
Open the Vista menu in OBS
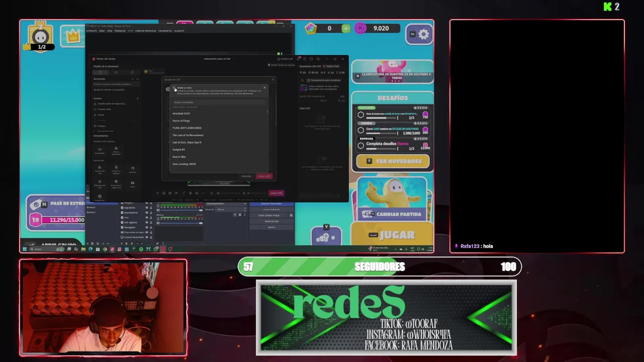click(110, 31)
